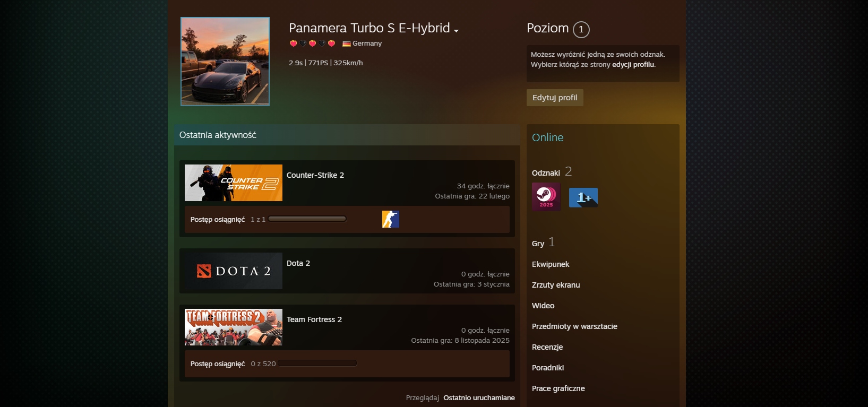Screen dimensions: 868x407
Task: Click the Porsche profile avatar picture
Action: point(225,62)
